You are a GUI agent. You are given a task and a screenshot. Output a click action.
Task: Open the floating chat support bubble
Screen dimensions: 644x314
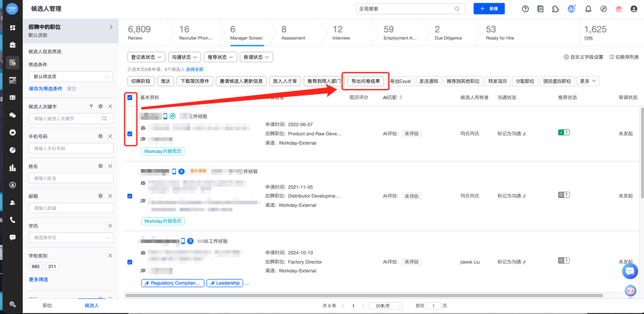(x=630, y=271)
